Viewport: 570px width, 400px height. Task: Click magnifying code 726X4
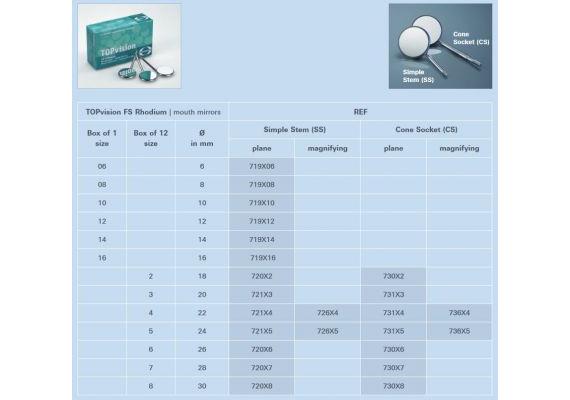pos(327,313)
